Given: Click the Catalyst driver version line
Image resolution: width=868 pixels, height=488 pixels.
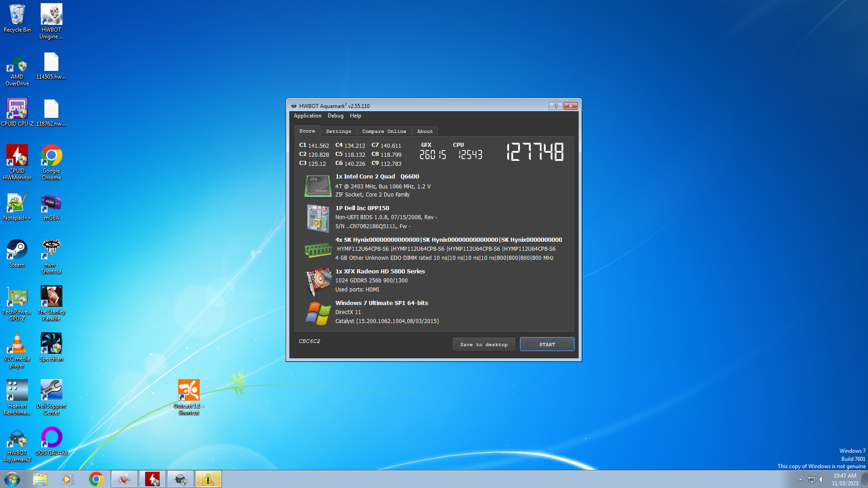Looking at the screenshot, I should point(387,321).
